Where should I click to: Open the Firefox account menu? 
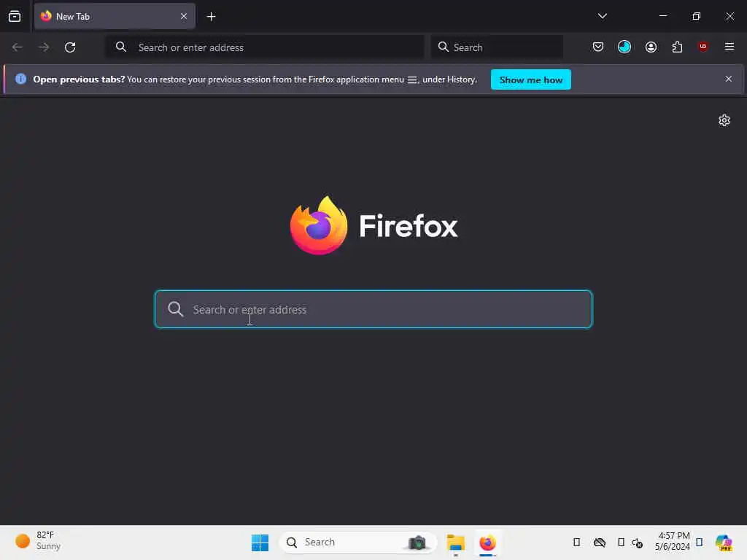[x=651, y=47]
